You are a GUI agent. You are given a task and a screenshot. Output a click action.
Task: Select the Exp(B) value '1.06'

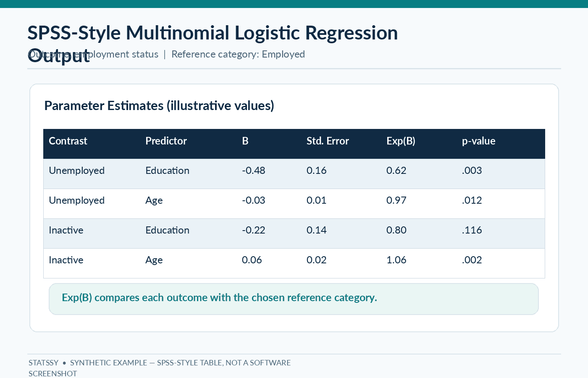[x=396, y=260]
